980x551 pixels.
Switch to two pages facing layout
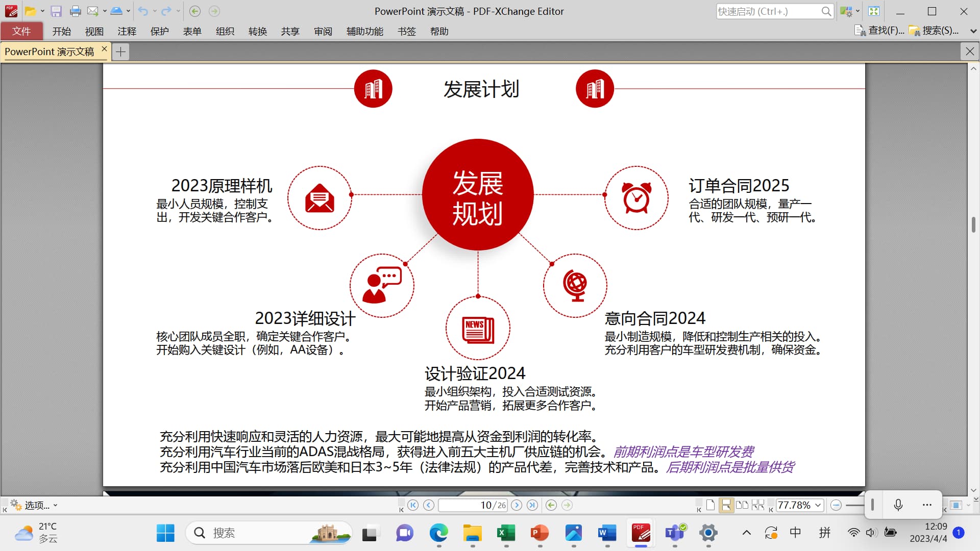742,505
